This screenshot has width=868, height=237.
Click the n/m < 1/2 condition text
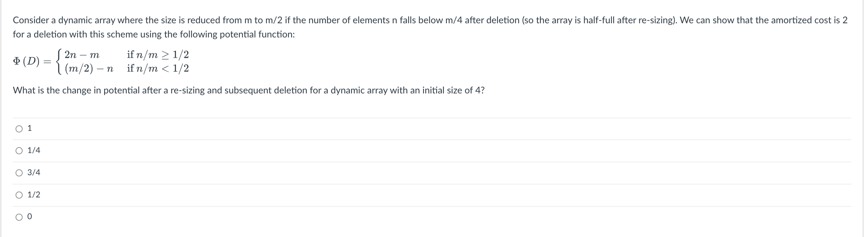pos(158,68)
